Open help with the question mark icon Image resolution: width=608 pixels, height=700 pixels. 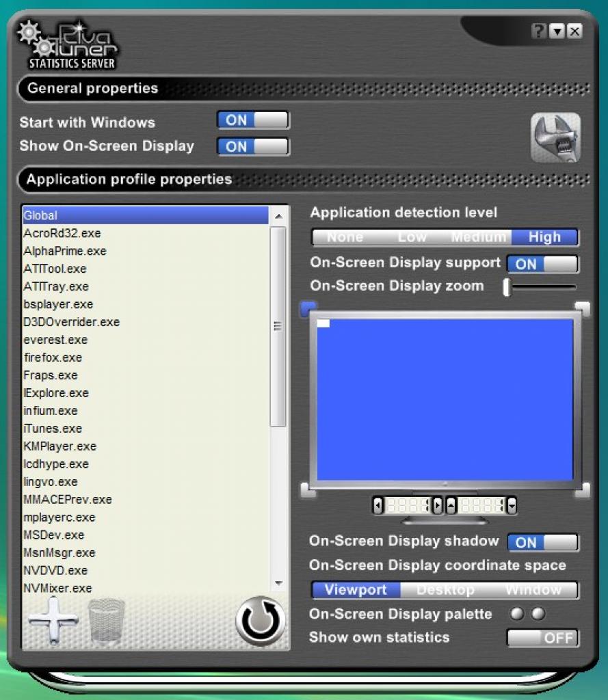[539, 31]
